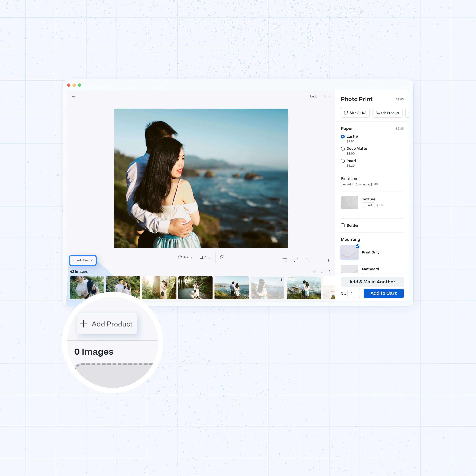
Task: Expand Finishing with the Add button
Action: point(347,184)
